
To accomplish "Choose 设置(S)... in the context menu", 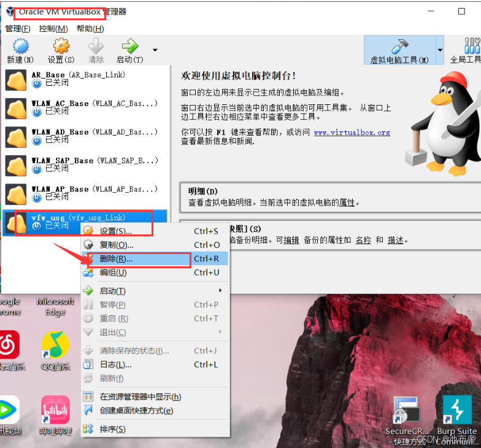I will click(155, 231).
